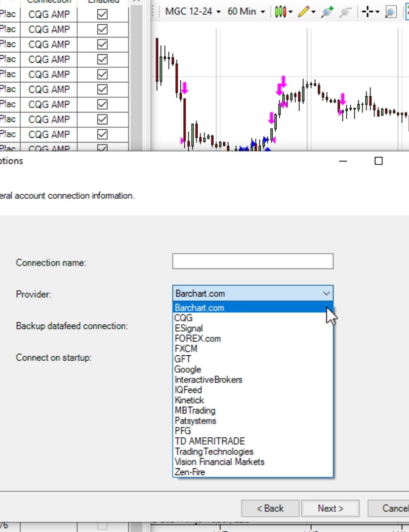The height and width of the screenshot is (532, 409).
Task: Maximize the connection options dialog
Action: (x=378, y=161)
